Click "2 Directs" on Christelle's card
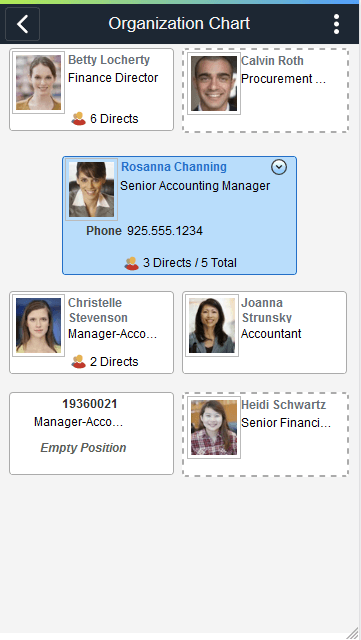361x640 pixels. pyautogui.click(x=114, y=362)
